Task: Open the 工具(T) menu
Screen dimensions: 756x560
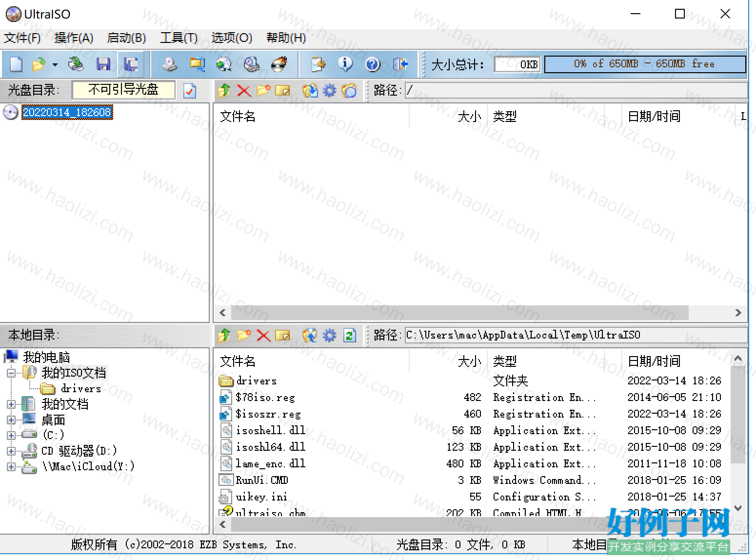Action: coord(179,38)
